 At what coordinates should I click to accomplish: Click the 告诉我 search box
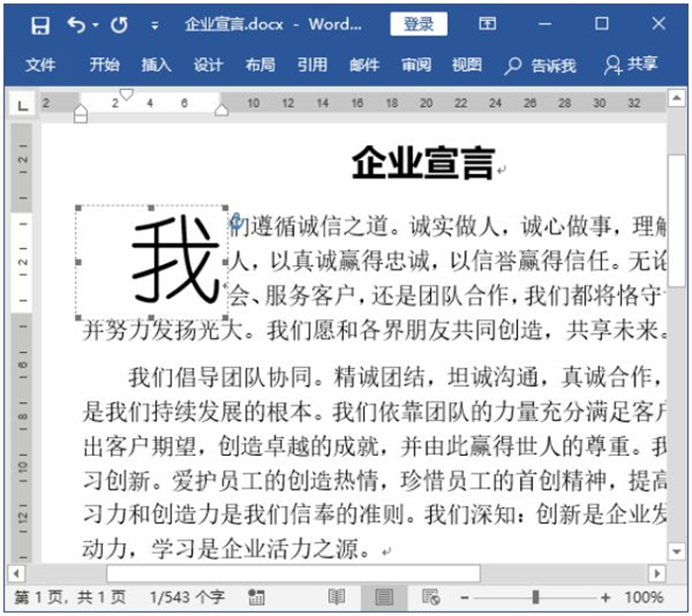pos(541,65)
